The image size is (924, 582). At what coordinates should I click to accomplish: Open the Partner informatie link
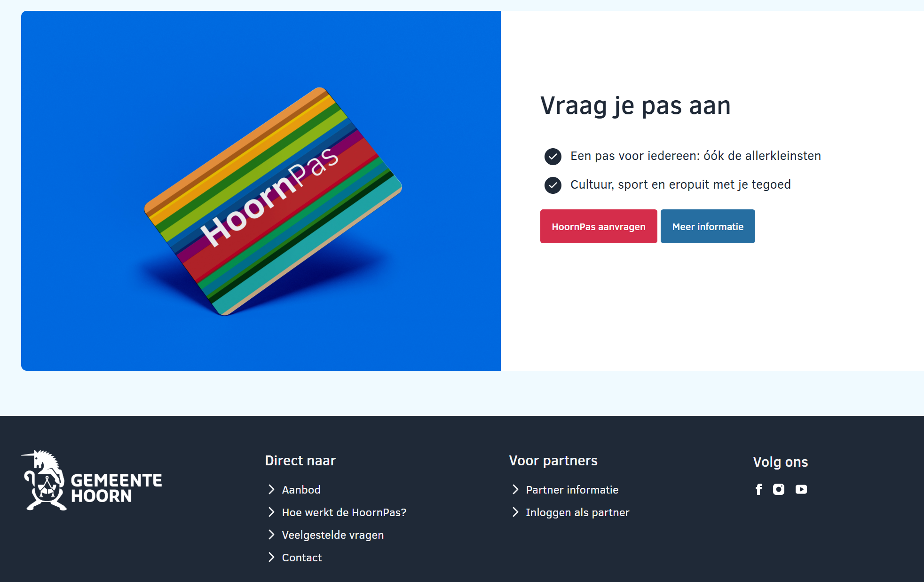(572, 490)
